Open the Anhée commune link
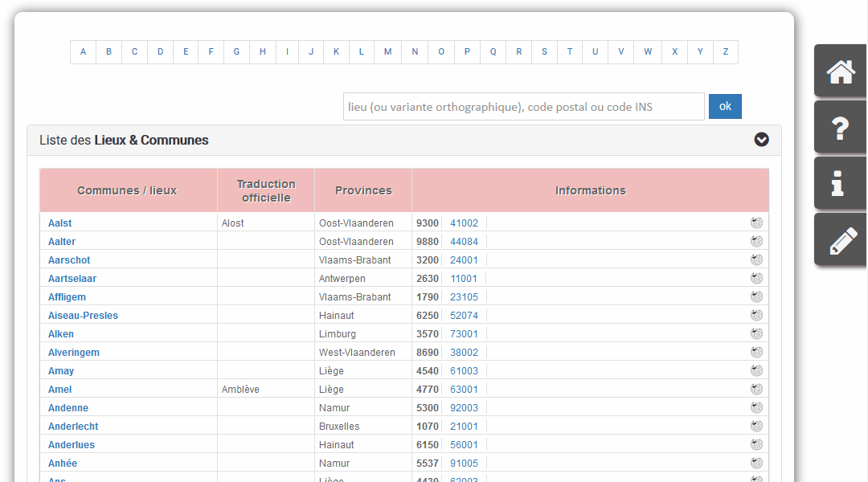Screen dimensions: 868x482 point(63,464)
